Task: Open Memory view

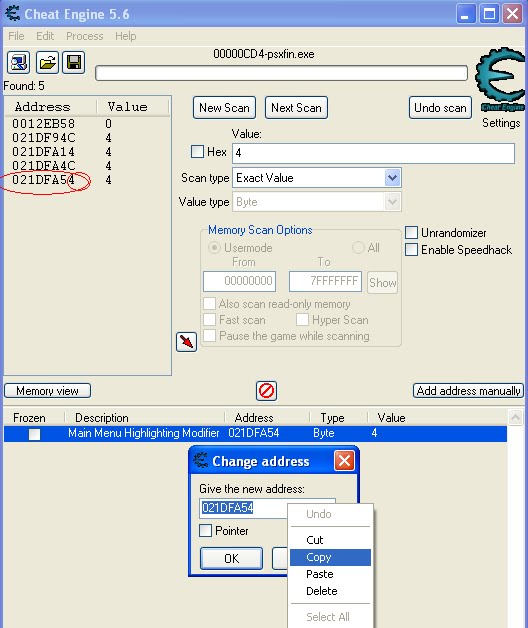Action: coord(47,390)
